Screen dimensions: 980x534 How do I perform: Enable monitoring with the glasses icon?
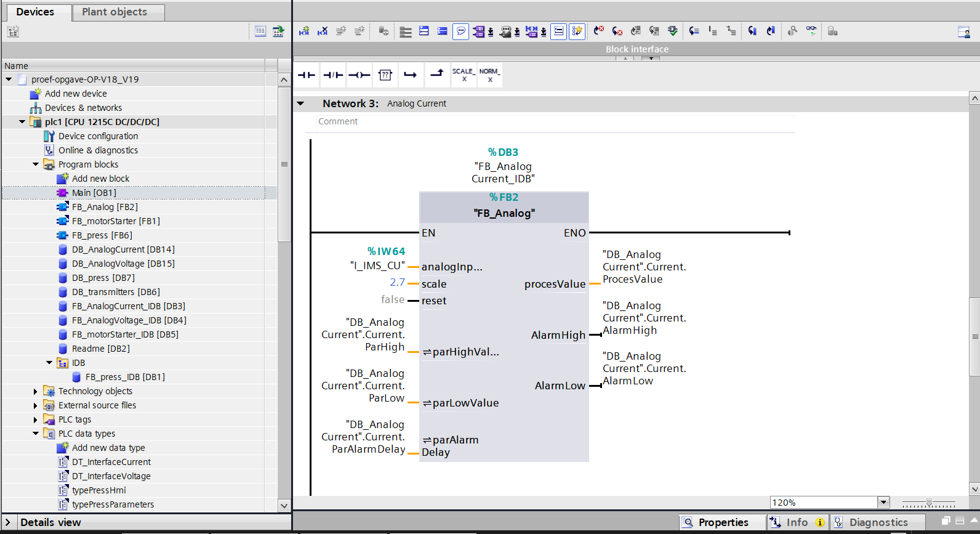point(811,31)
